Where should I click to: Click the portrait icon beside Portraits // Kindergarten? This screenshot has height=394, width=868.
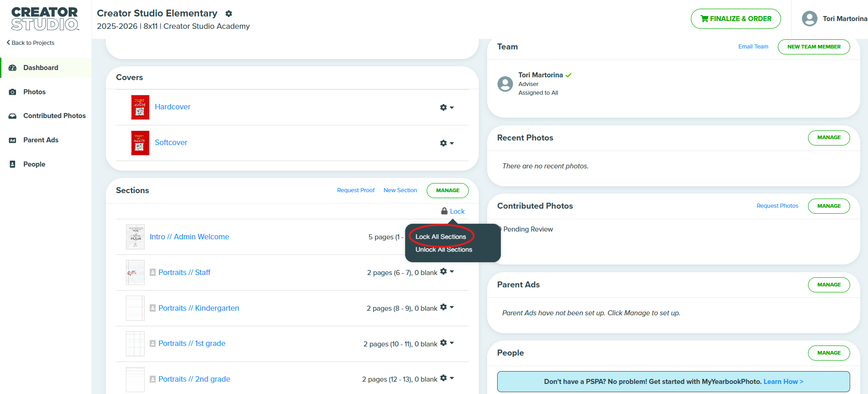pos(153,308)
